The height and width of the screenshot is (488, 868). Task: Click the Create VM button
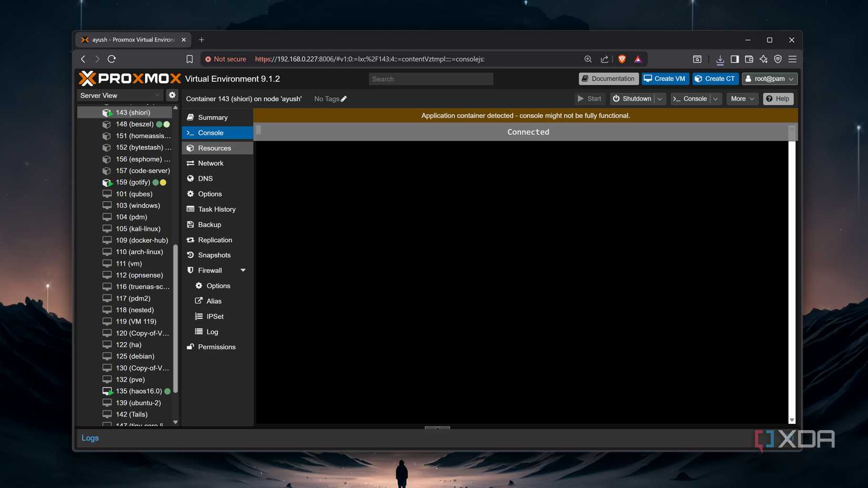point(665,79)
